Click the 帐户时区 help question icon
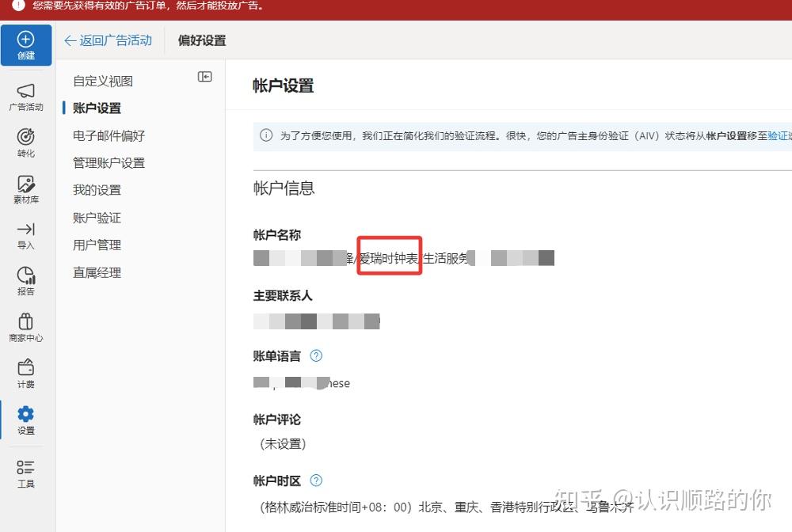Screen dimensions: 792x532 click(316, 481)
